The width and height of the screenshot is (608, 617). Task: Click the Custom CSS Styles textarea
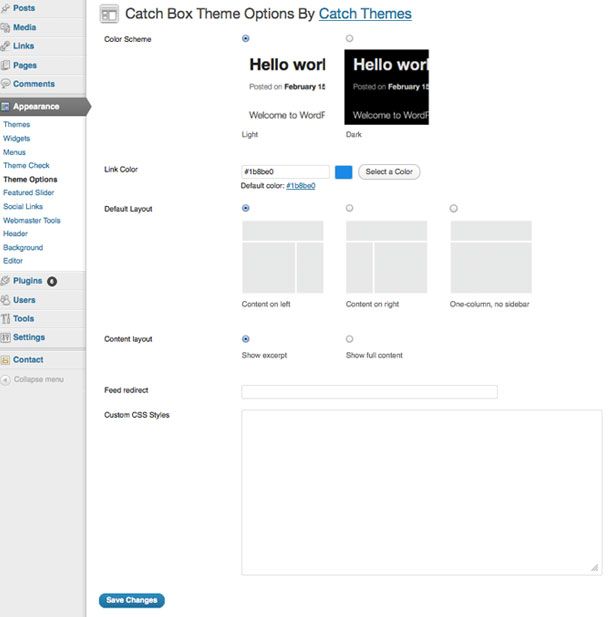(421, 493)
